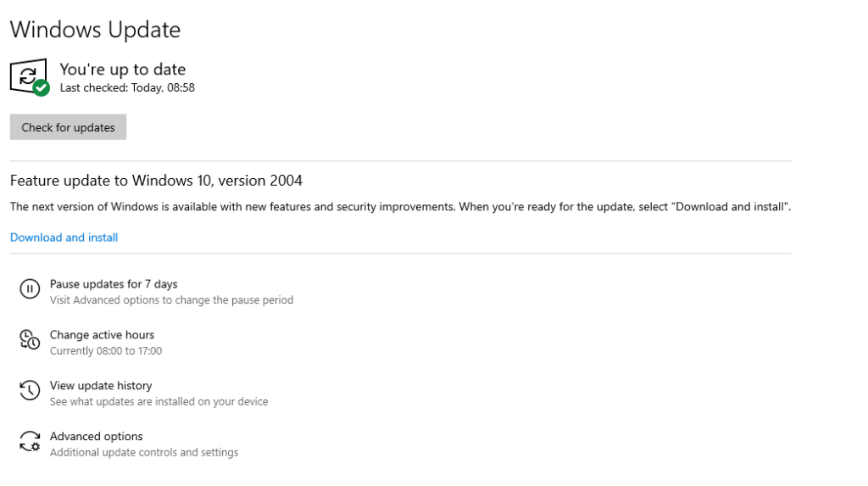Click the Windows Update page heading
This screenshot has width=868, height=486.
(95, 30)
